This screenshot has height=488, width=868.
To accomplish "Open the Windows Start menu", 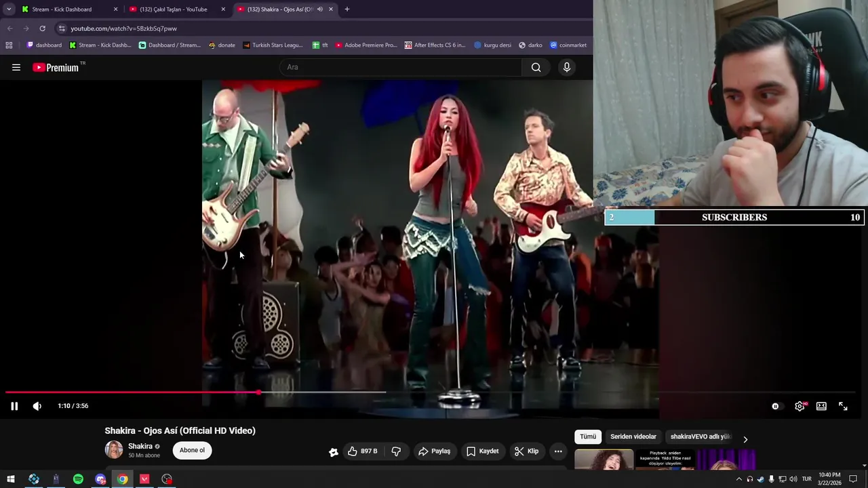I will click(11, 479).
